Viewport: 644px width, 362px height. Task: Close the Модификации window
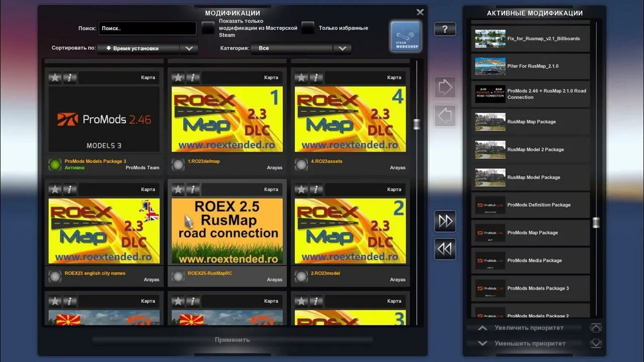pos(420,12)
